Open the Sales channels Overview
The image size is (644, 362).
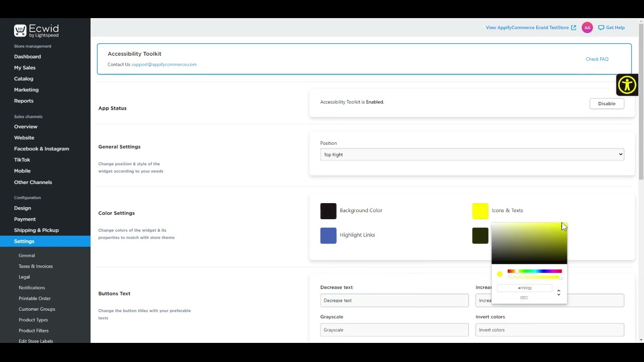[x=26, y=127]
